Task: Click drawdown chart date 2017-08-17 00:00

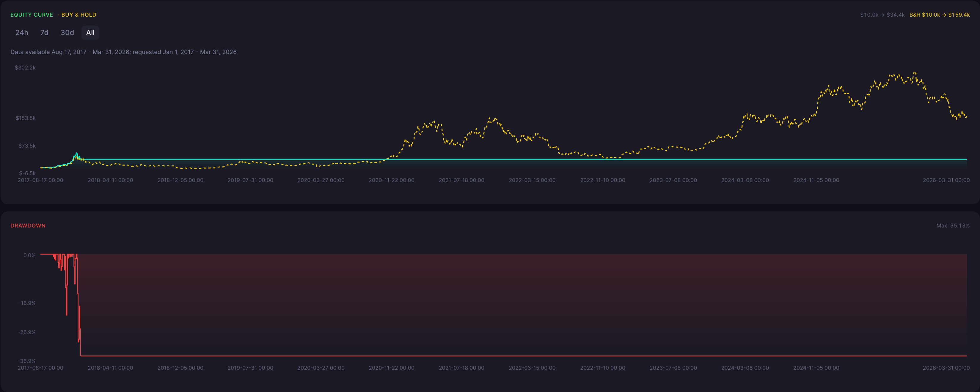Action: pos(40,368)
